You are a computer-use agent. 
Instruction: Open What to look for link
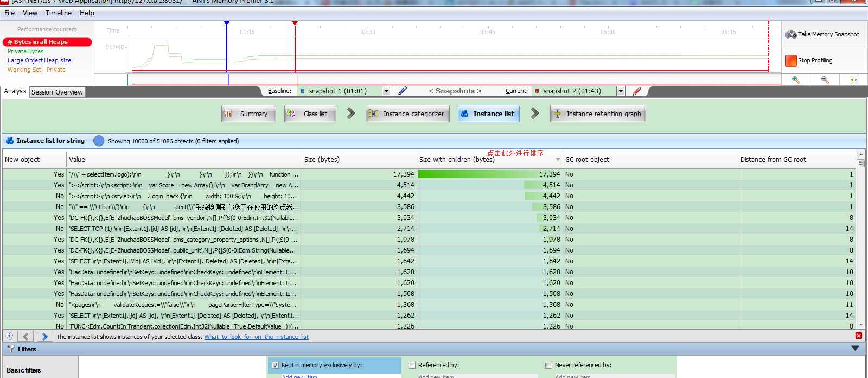click(256, 337)
